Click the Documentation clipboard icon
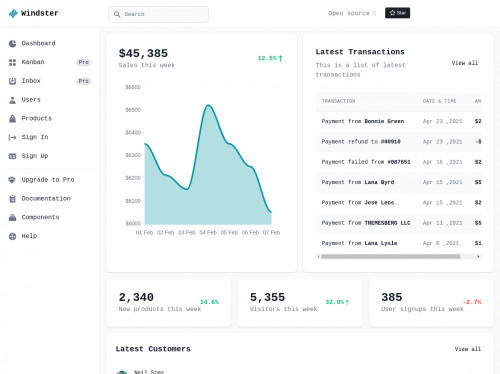This screenshot has height=374, width=500. point(12,199)
